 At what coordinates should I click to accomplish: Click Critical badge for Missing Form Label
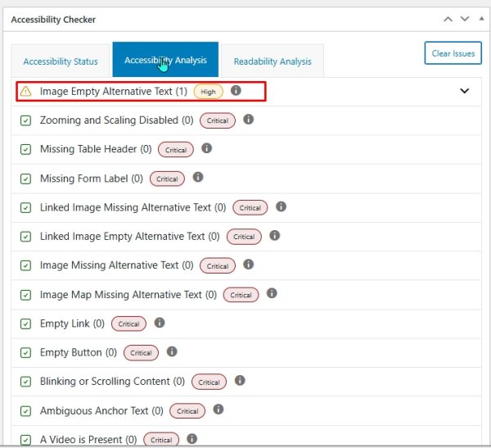click(x=167, y=179)
